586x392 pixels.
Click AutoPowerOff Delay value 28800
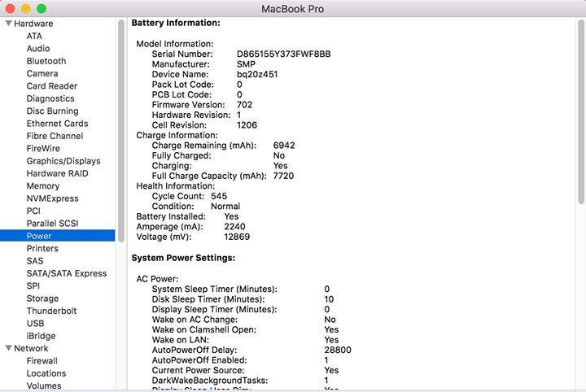pyautogui.click(x=338, y=350)
